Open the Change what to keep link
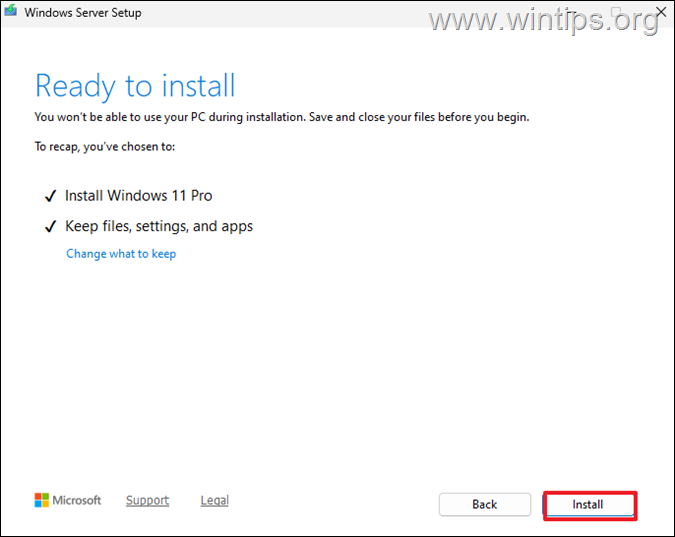Image resolution: width=675 pixels, height=537 pixels. click(121, 254)
